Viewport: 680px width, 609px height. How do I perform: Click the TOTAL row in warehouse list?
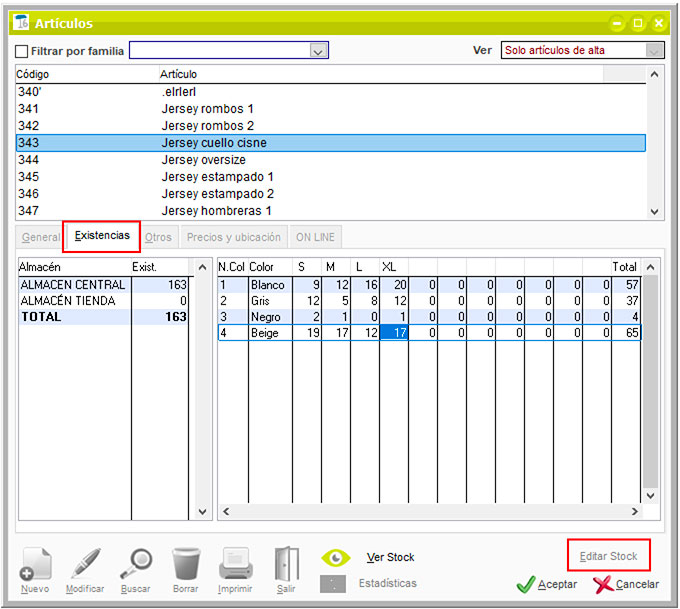[x=104, y=317]
